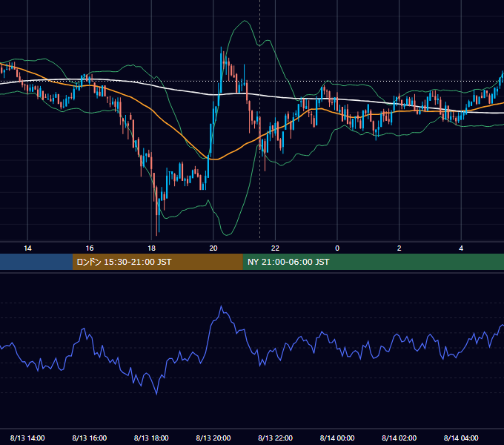This screenshot has height=445, width=504.
Task: Click the peak of the blue oscillator line
Action: 221,306
